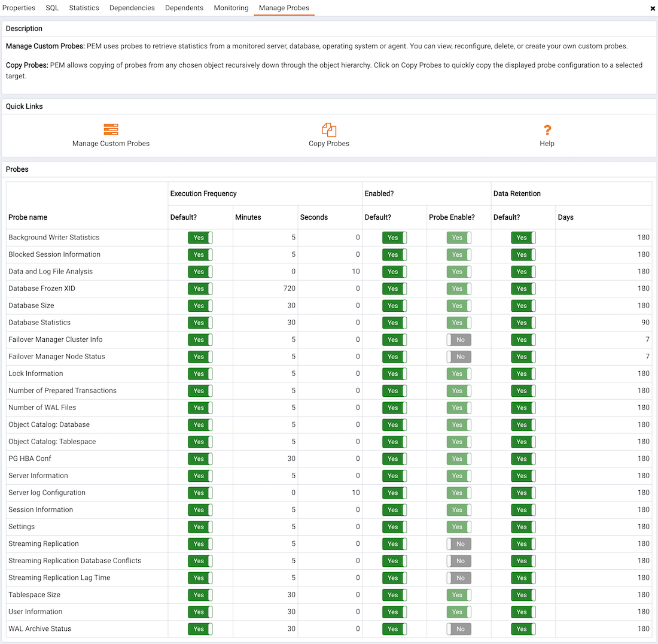Image resolution: width=658 pixels, height=644 pixels.
Task: Open the Monitoring tab
Action: tap(231, 8)
